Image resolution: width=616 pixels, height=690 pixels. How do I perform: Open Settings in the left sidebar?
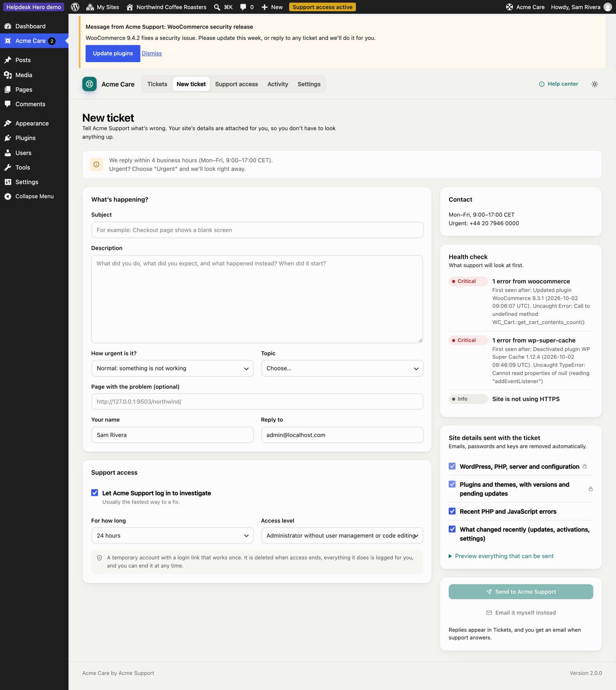point(34,182)
